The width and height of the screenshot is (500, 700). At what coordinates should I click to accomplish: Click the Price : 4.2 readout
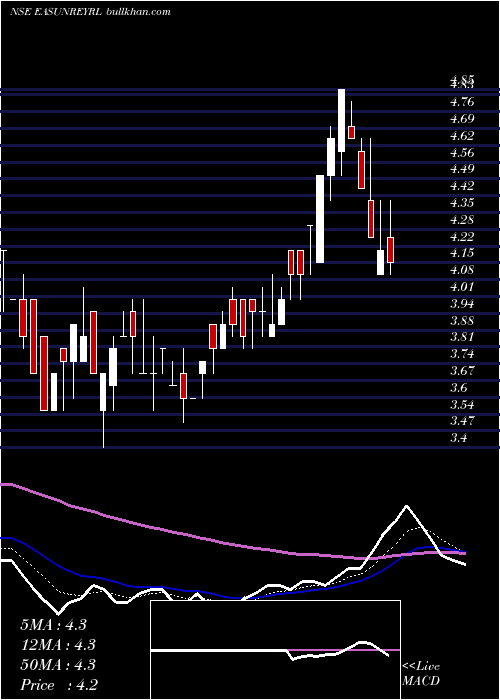(59, 685)
